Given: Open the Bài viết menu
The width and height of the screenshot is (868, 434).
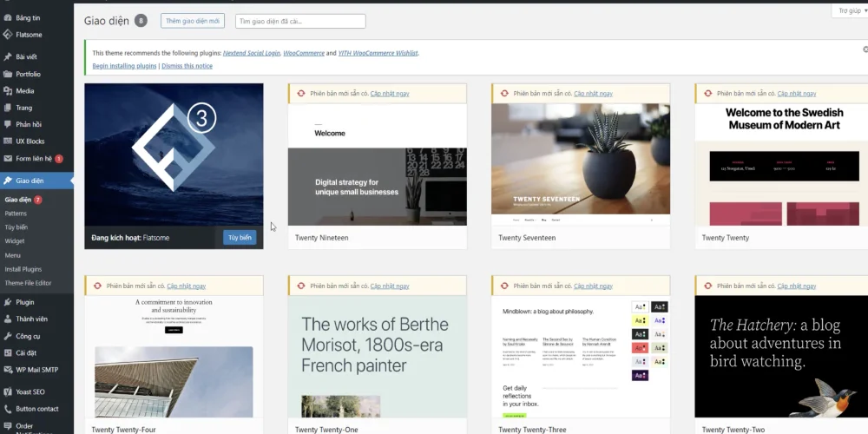Looking at the screenshot, I should click(36, 57).
